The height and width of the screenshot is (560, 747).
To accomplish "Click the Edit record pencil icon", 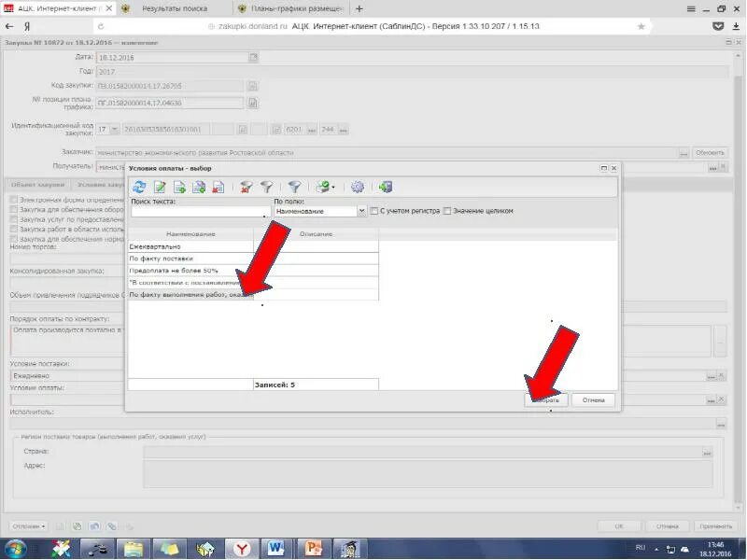I will click(160, 188).
